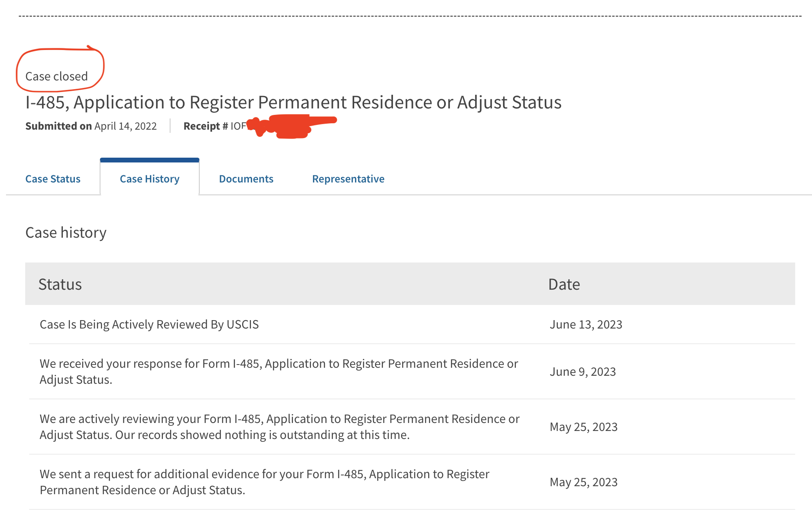Select the We received your response row
The width and height of the screenshot is (812, 511).
tap(412, 372)
